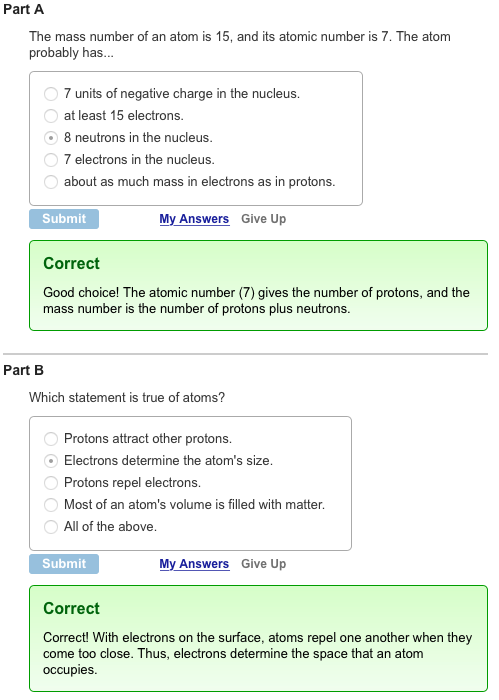Choose 'Electrons determine the atom's size' option
The width and height of the screenshot is (499, 700).
pyautogui.click(x=51, y=461)
